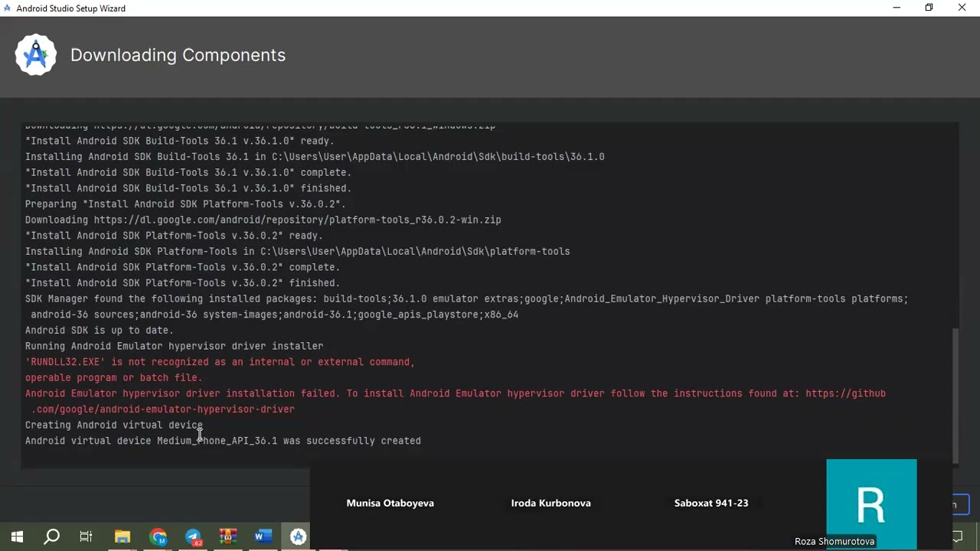This screenshot has width=980, height=551.
Task: Click the 'Medium_Phone_API_36.1 was successfully created' line
Action: (x=223, y=441)
